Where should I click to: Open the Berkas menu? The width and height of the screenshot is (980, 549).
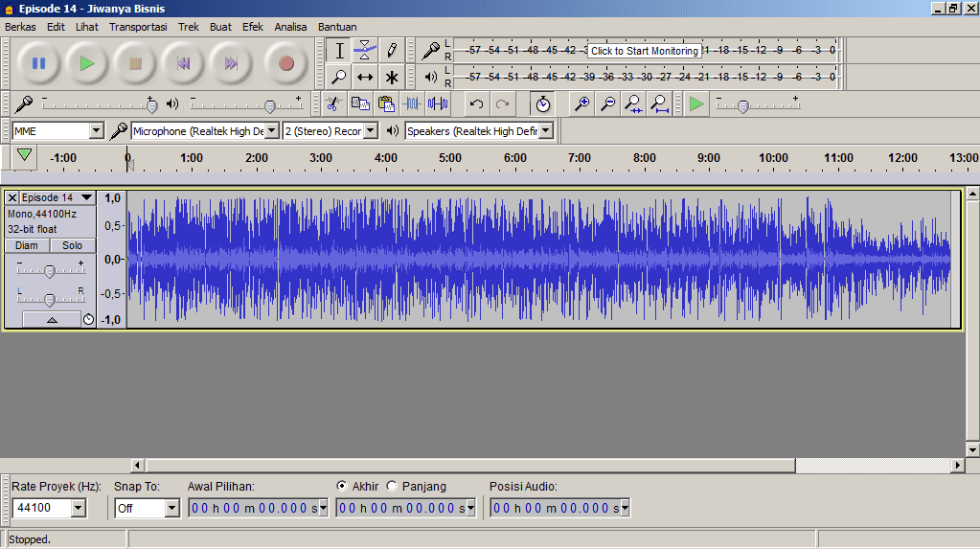(x=20, y=27)
